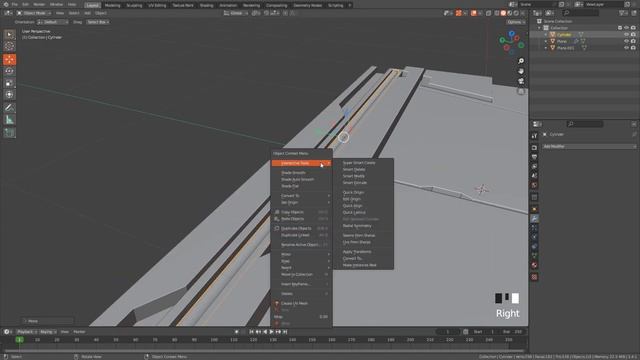Hide Cylinder with its eye icon
Screen dimensions: 640x360
627,35
